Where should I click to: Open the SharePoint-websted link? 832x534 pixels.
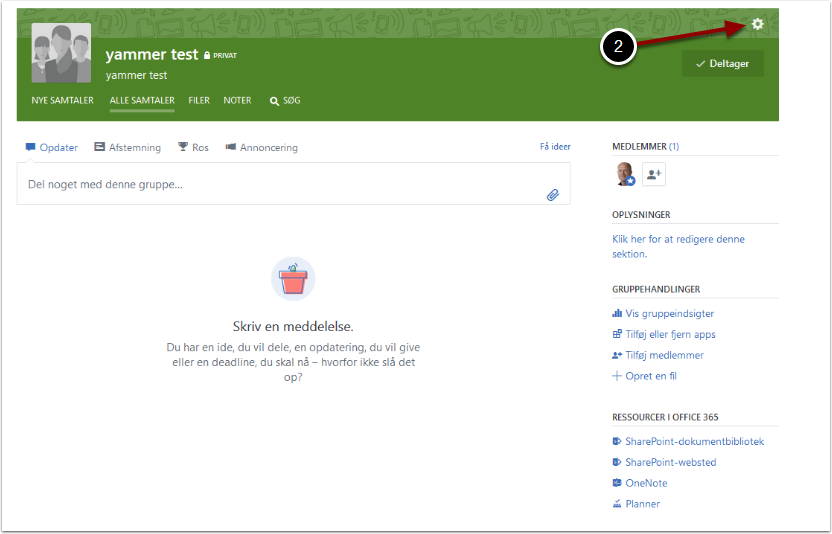(x=664, y=462)
